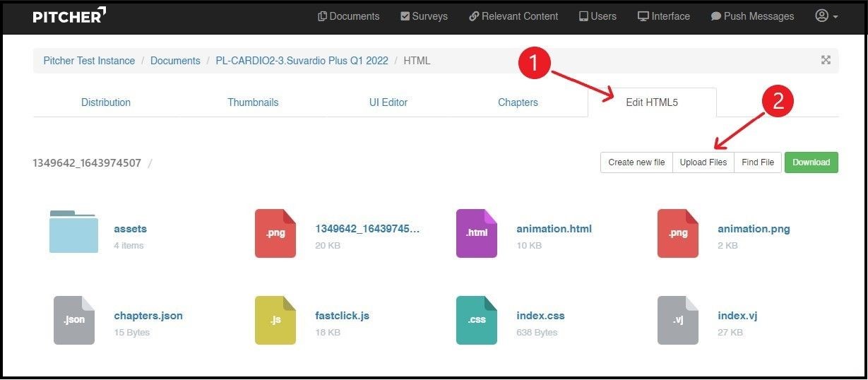Select the red animation.png file icon
The image size is (868, 380).
[x=677, y=233]
